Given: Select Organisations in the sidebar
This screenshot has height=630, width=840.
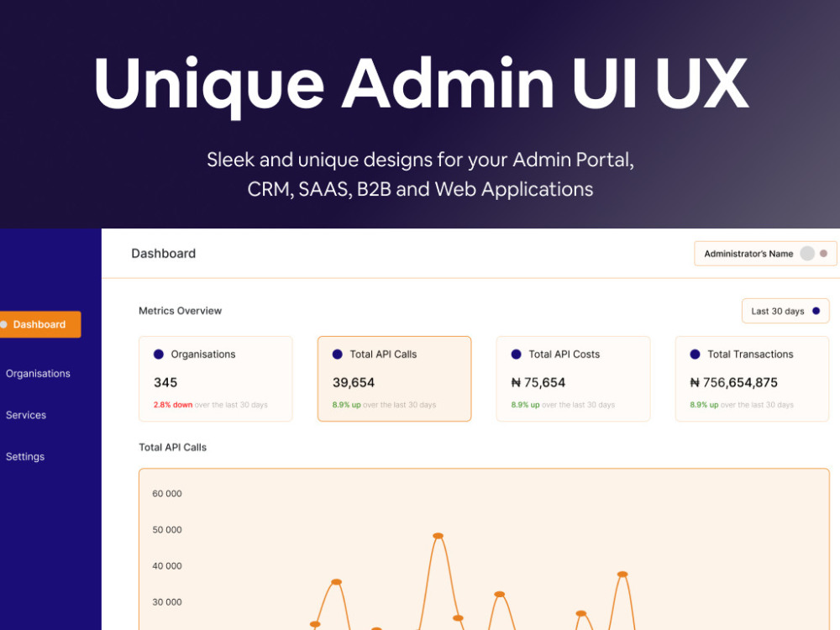Looking at the screenshot, I should click(x=38, y=373).
